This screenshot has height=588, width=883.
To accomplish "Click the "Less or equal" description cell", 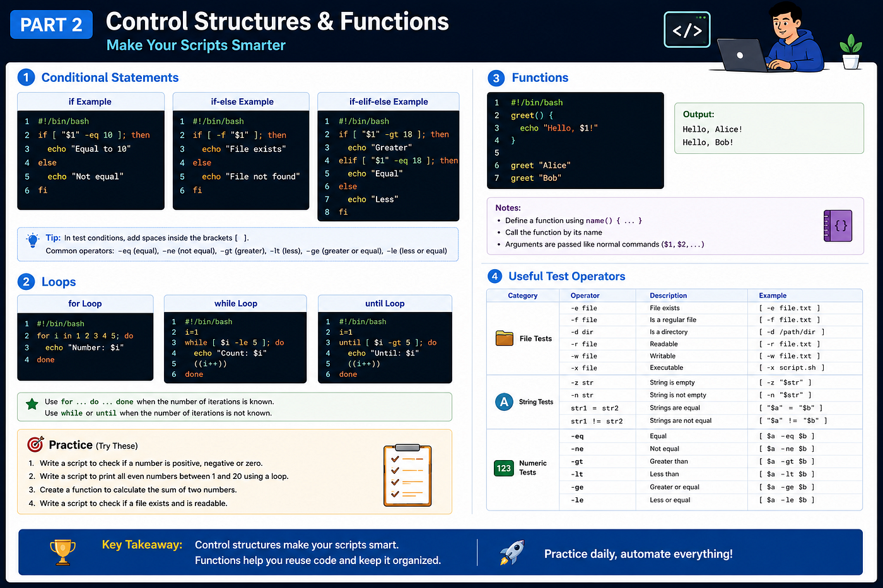I will pos(670,500).
